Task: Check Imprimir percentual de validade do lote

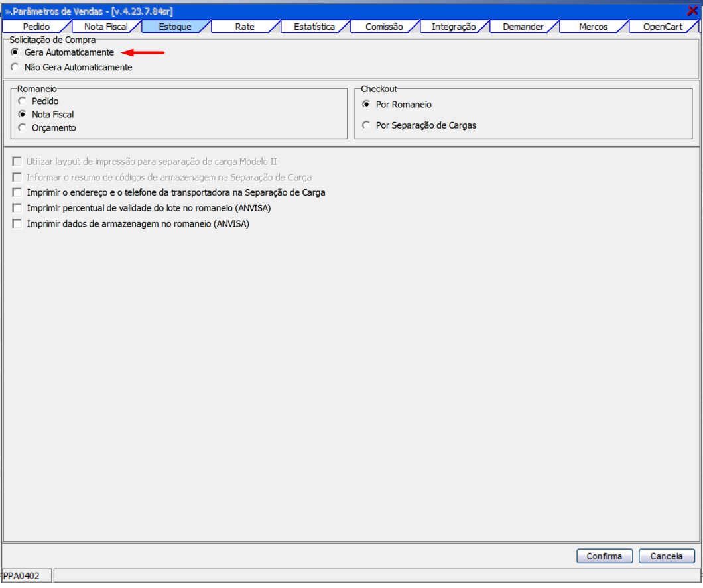Action: (x=17, y=208)
